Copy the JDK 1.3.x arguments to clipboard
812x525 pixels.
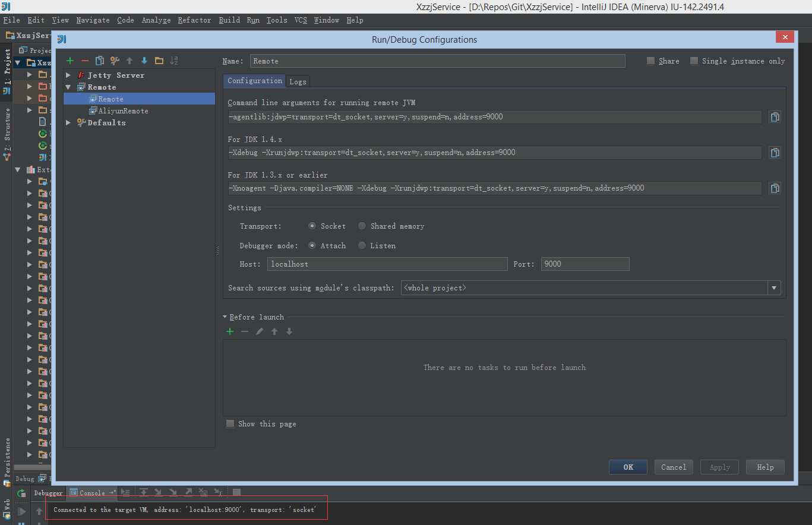(x=775, y=188)
